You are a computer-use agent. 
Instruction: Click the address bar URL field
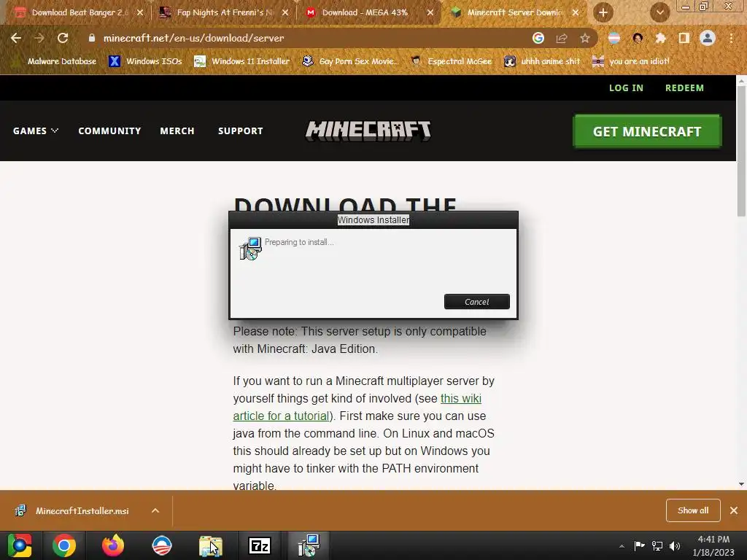(305, 38)
